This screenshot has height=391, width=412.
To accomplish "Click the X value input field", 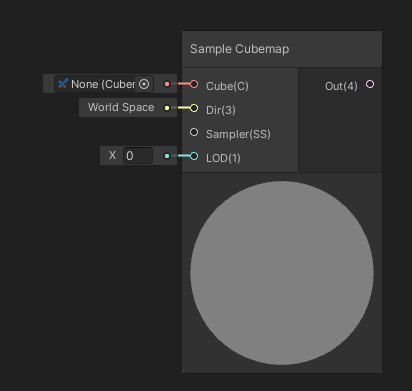I will coord(138,156).
